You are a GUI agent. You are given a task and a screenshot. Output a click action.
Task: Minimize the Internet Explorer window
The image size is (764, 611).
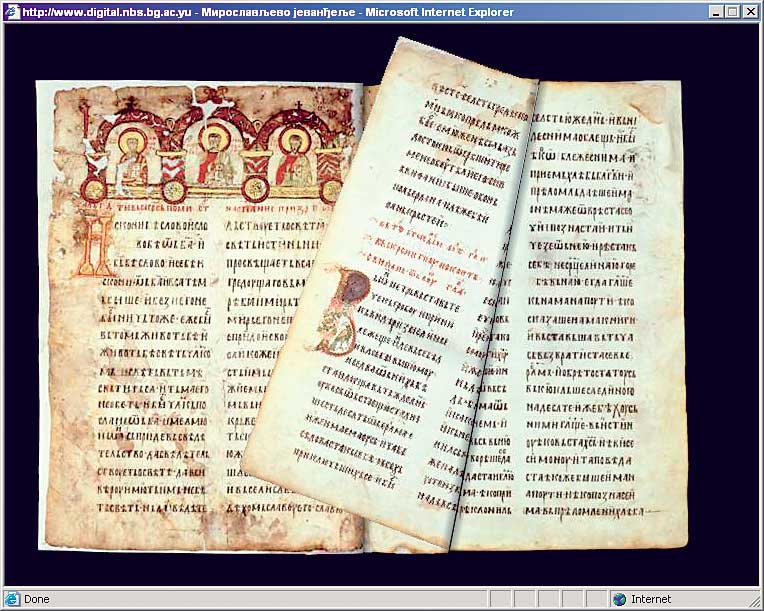[x=715, y=12]
